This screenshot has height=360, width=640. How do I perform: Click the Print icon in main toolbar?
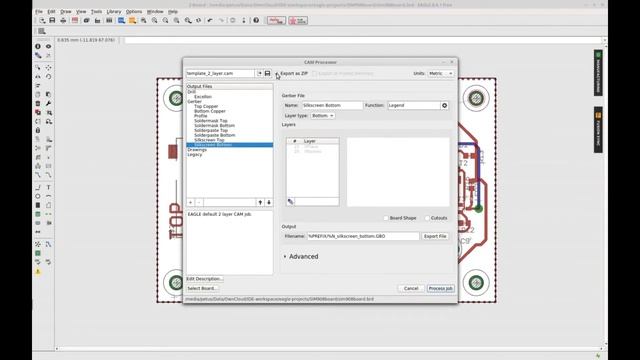[x=63, y=20]
